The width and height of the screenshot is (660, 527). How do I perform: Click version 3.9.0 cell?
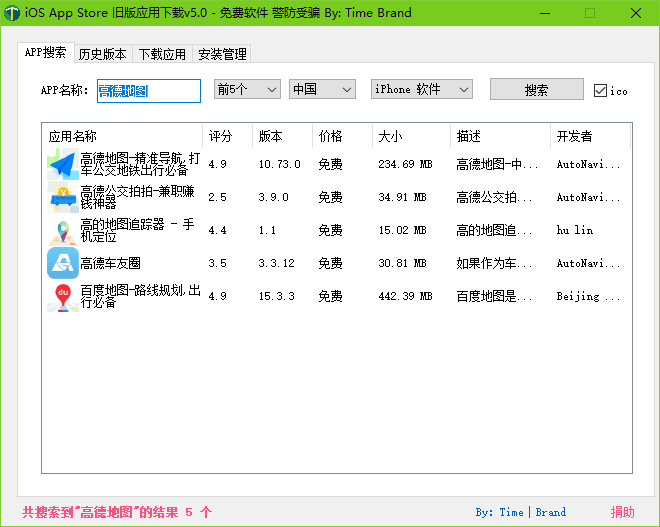(274, 197)
